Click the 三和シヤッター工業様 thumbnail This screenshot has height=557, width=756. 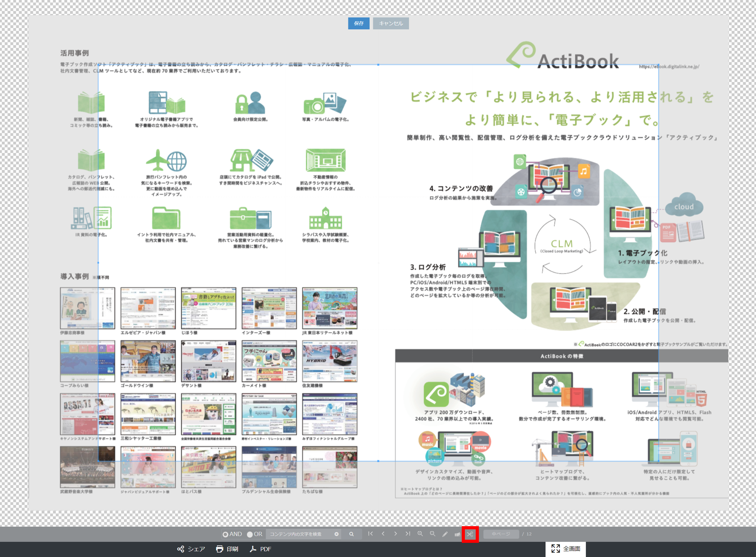point(148,414)
